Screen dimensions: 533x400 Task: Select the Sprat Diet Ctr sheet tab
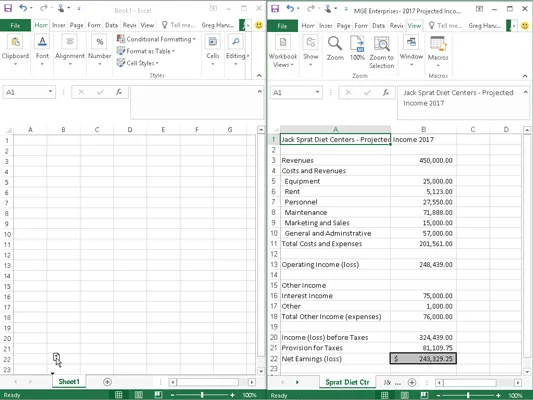[347, 382]
